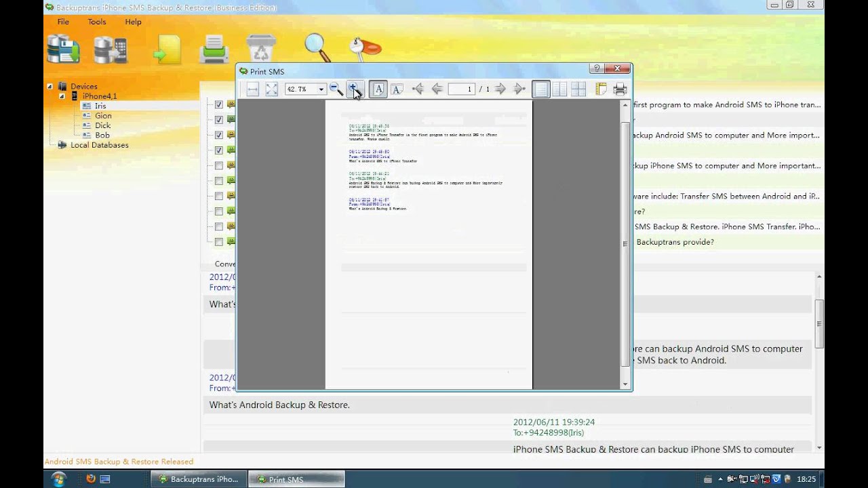Click preview scrollbar down arrow
This screenshot has width=868, height=488.
(x=625, y=384)
